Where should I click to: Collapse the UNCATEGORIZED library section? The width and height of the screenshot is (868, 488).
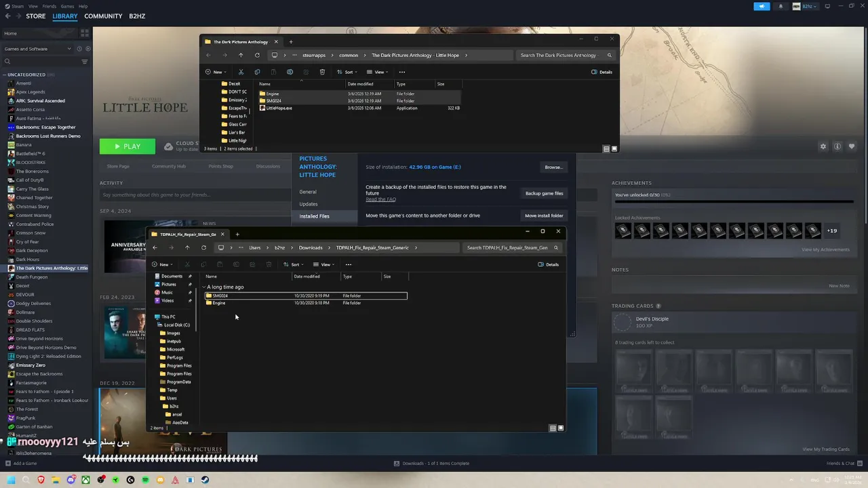tap(5, 75)
